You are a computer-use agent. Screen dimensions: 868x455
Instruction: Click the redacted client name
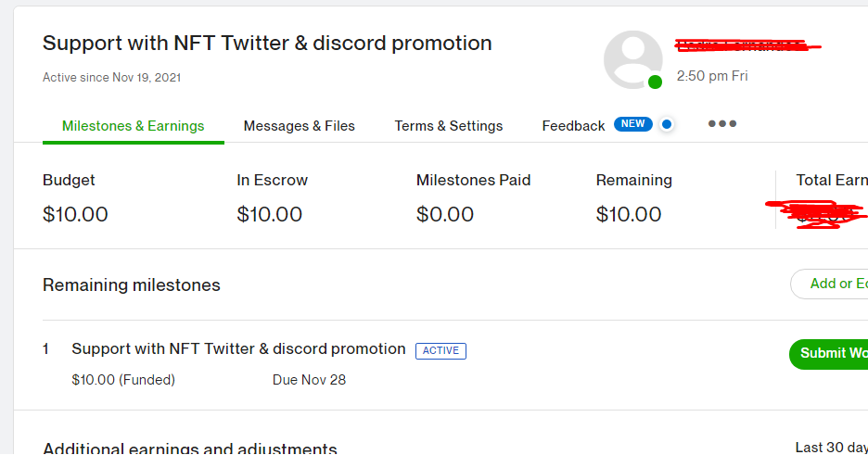(x=745, y=45)
